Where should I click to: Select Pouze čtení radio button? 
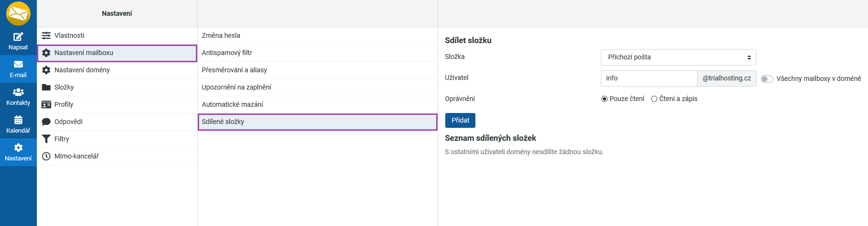[604, 99]
